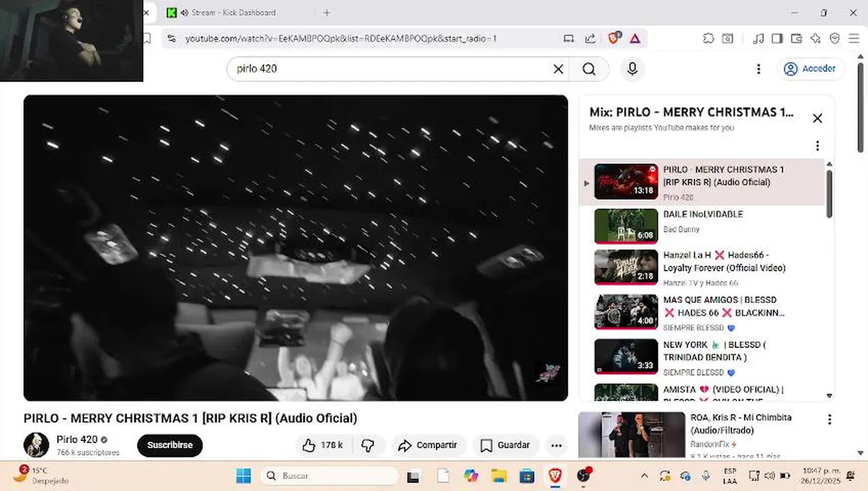Viewport: 868px width, 491px height.
Task: Open the Pirlo 420 channel avatar
Action: point(36,445)
